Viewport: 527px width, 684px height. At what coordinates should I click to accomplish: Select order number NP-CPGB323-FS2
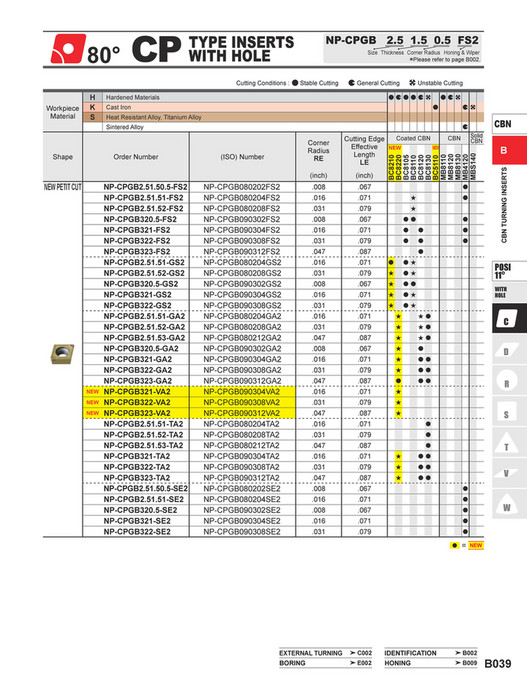[137, 252]
